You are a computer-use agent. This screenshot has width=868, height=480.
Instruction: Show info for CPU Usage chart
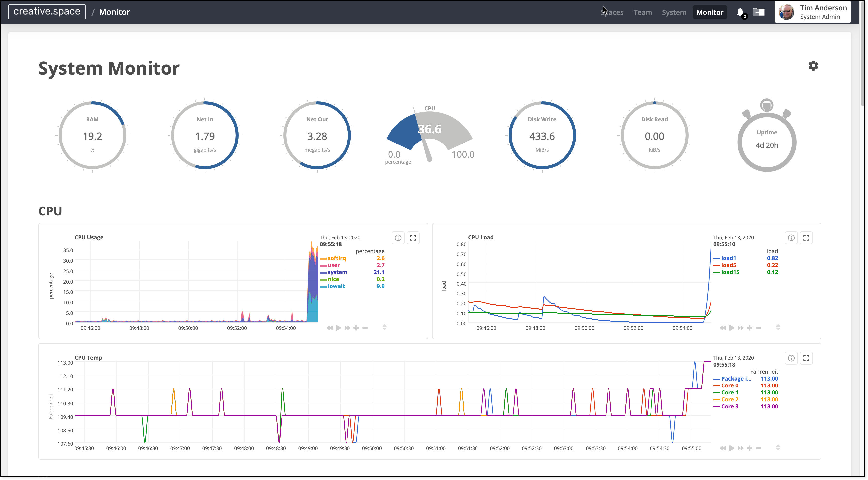pyautogui.click(x=398, y=238)
